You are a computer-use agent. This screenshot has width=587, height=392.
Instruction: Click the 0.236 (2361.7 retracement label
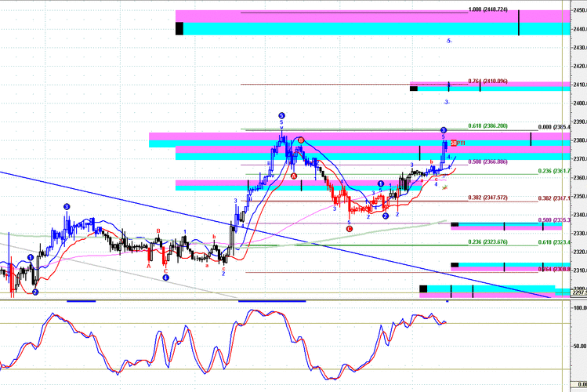pos(554,171)
